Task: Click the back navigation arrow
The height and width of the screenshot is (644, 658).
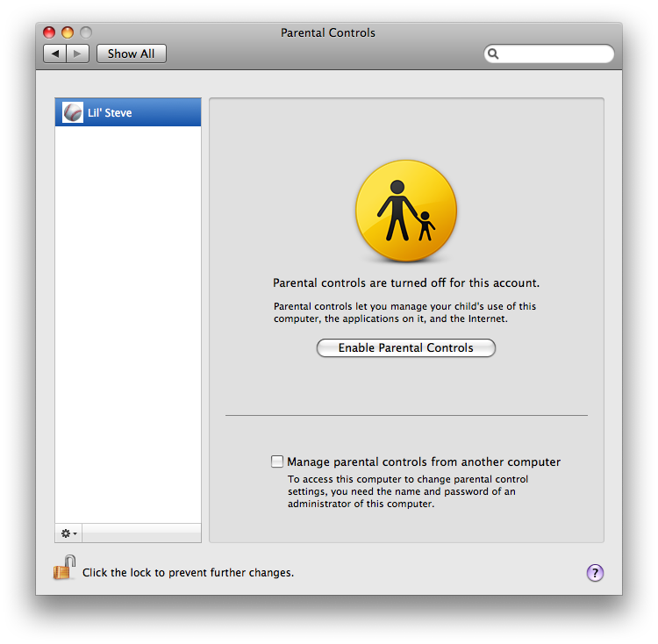Action: tap(55, 54)
